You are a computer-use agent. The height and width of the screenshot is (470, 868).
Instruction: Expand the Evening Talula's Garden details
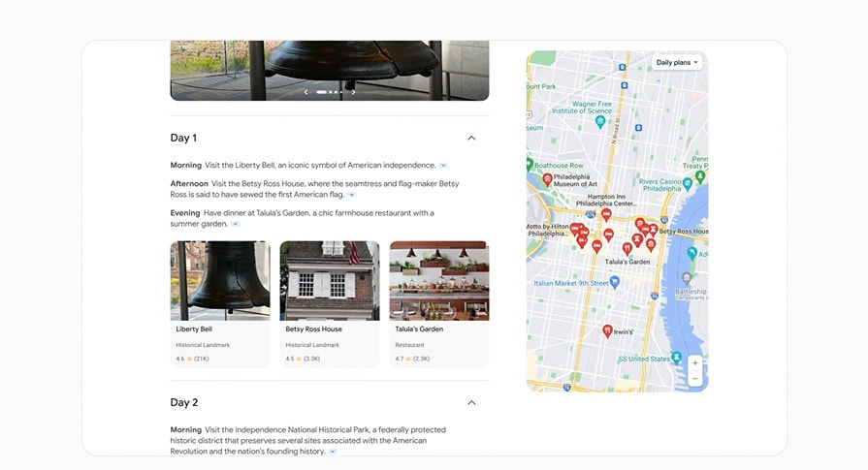point(235,224)
